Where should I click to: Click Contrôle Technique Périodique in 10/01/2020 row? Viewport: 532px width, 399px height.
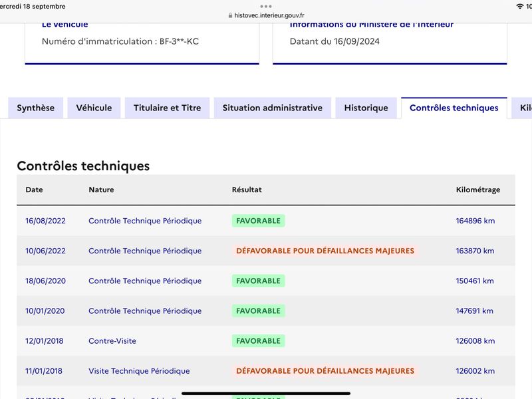(x=145, y=311)
